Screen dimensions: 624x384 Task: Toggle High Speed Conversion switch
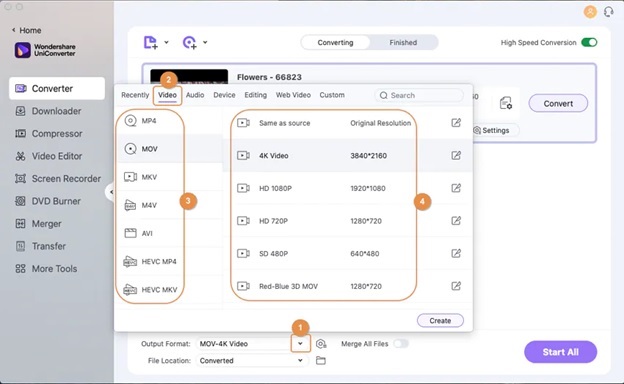tap(589, 43)
